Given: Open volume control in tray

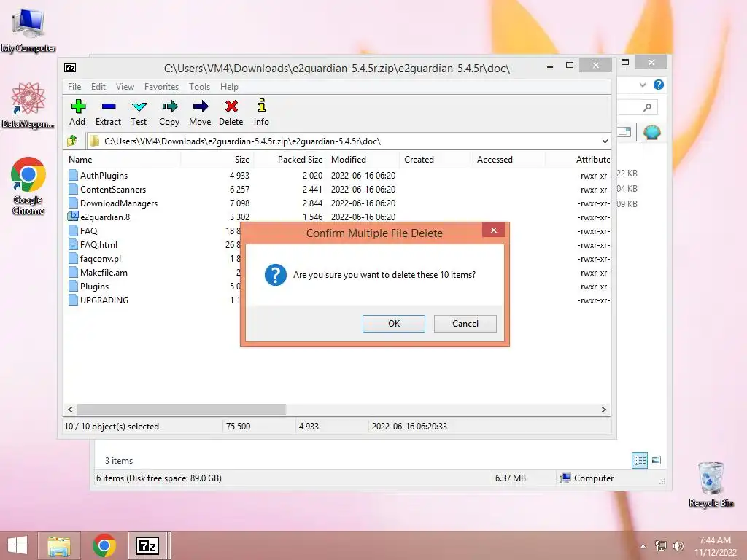Looking at the screenshot, I should pyautogui.click(x=678, y=545).
